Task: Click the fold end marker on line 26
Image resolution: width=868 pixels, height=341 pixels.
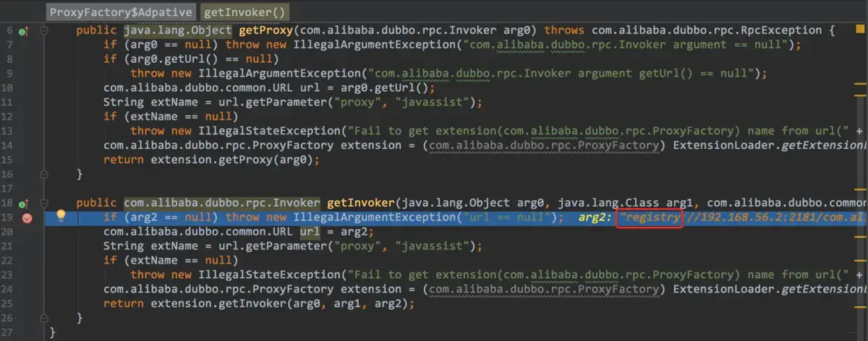Action: coord(44,318)
